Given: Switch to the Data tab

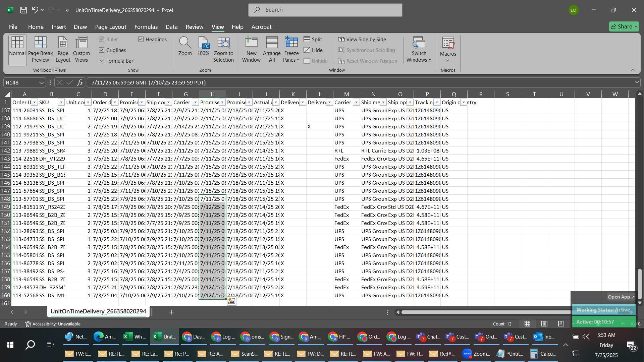Looking at the screenshot, I should [171, 27].
